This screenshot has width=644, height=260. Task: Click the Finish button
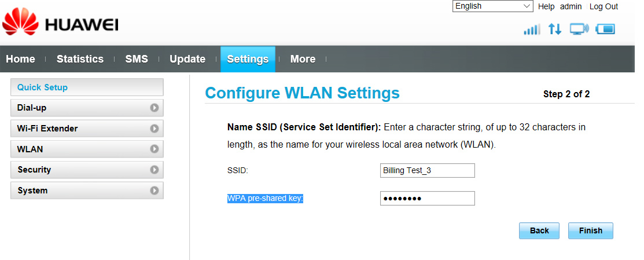pos(591,231)
